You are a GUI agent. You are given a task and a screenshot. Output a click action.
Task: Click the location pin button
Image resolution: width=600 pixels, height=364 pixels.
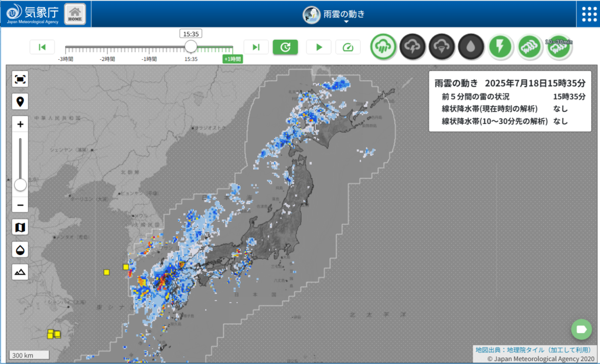(x=20, y=102)
